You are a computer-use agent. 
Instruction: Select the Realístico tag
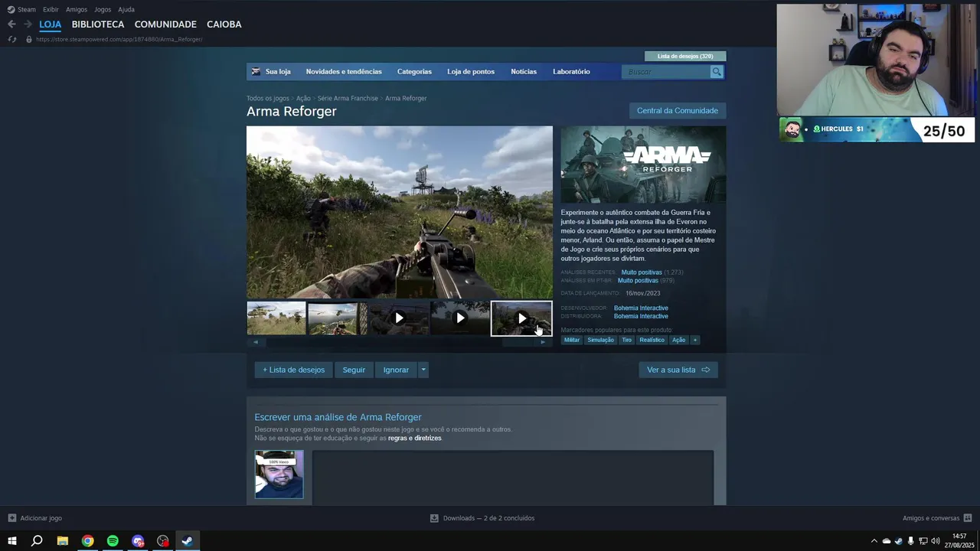(652, 340)
